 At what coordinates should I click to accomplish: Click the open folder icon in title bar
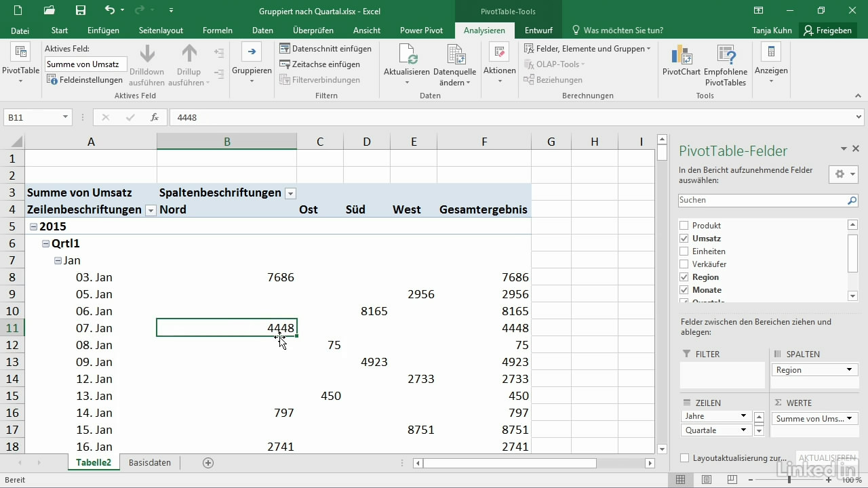click(x=49, y=10)
